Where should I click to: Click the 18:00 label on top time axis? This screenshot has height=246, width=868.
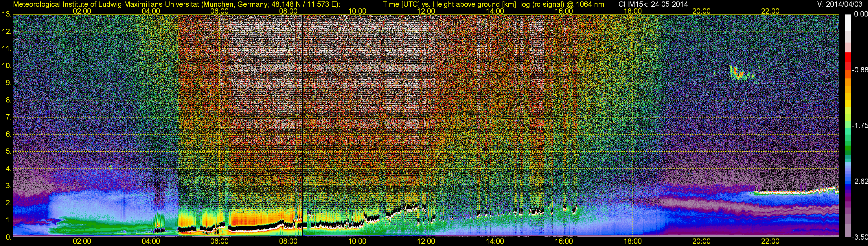pos(632,11)
